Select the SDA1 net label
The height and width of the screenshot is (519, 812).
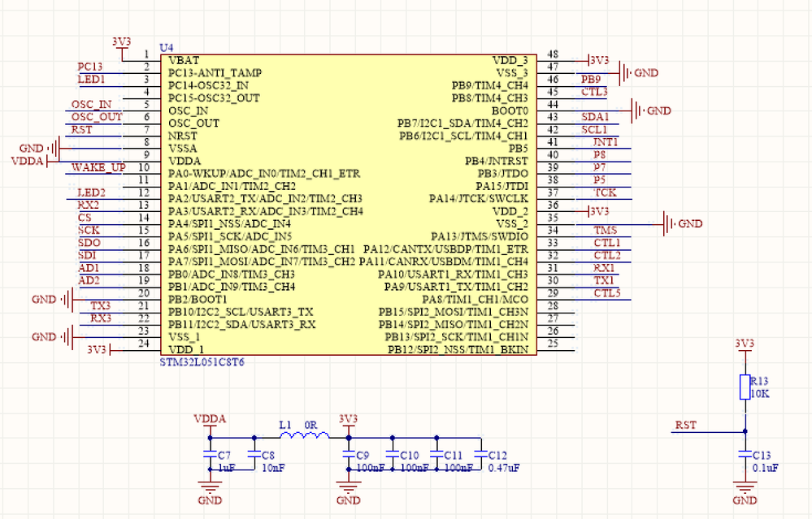[x=595, y=117]
